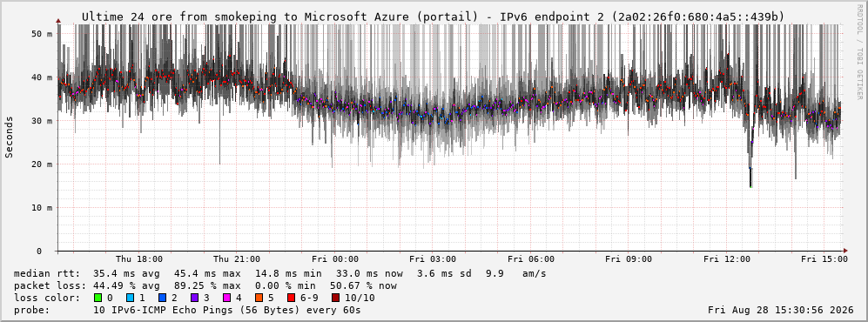This screenshot has width=868, height=322.
Task: Click the '89.25 % max' packet loss value
Action: 208,285
